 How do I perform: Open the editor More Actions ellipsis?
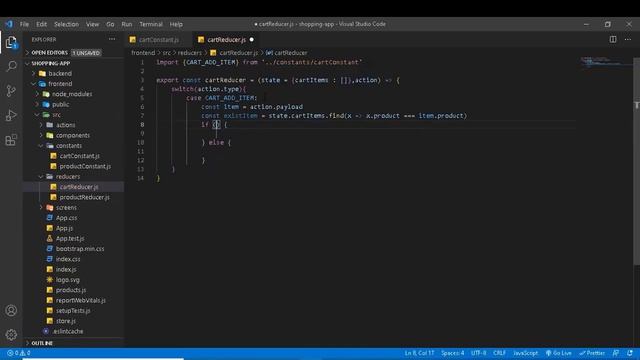(x=628, y=40)
